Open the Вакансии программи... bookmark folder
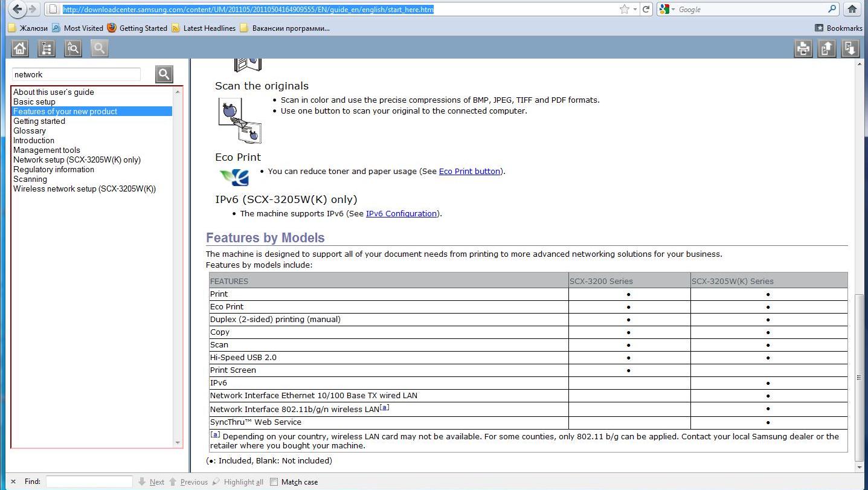The width and height of the screenshot is (868, 490). [285, 28]
